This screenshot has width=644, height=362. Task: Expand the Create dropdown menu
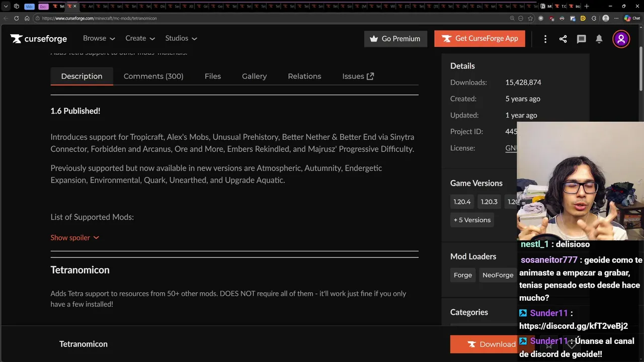pos(140,38)
